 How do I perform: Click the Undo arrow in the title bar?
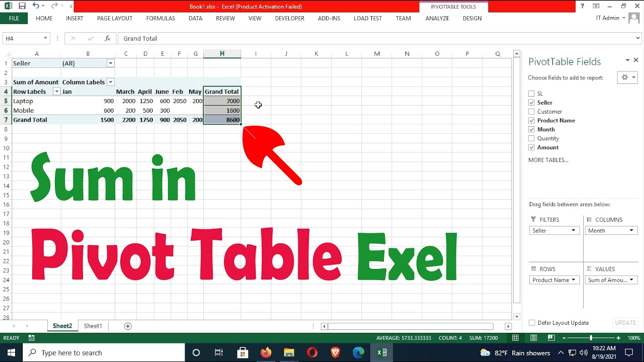(x=35, y=6)
